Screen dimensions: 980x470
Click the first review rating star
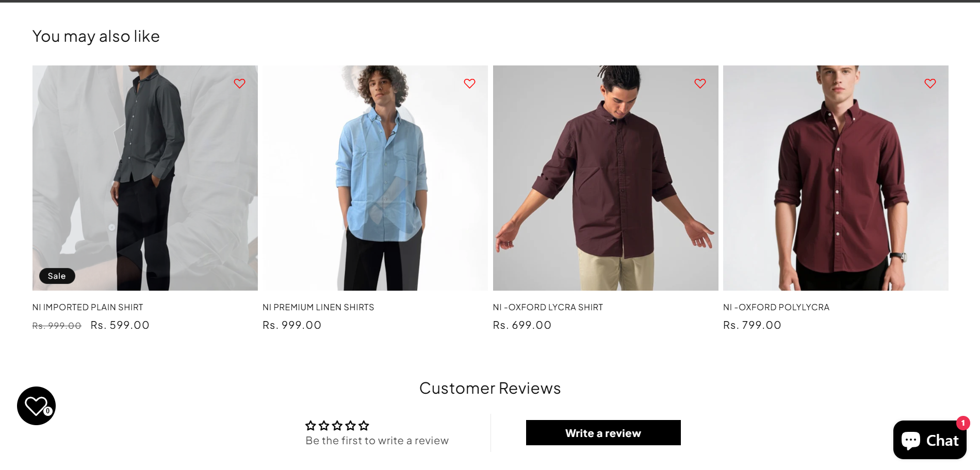tap(311, 426)
